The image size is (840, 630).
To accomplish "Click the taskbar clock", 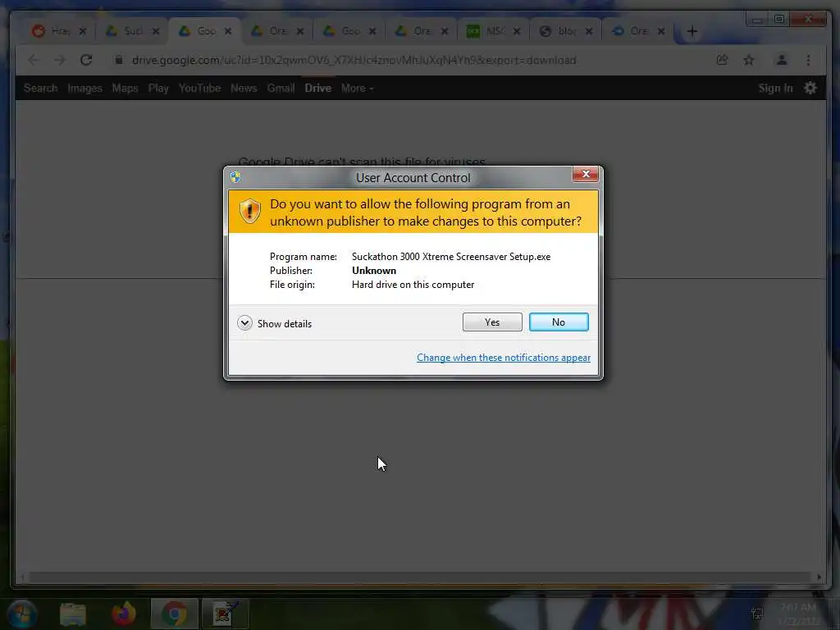I will coord(797,614).
